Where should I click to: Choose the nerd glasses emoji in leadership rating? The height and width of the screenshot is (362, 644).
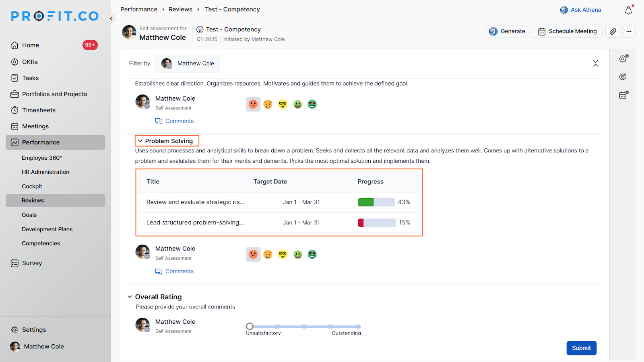[x=283, y=104]
